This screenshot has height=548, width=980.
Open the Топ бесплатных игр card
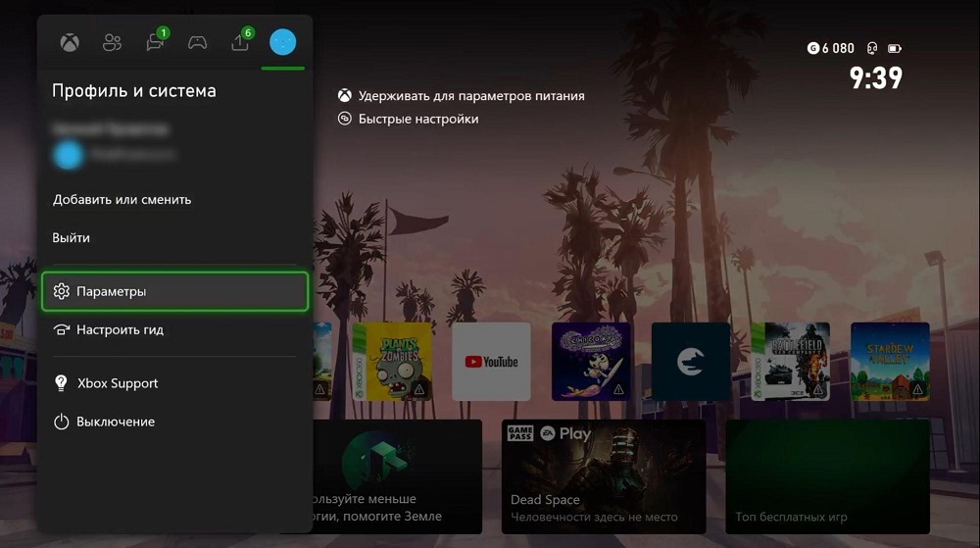click(827, 475)
